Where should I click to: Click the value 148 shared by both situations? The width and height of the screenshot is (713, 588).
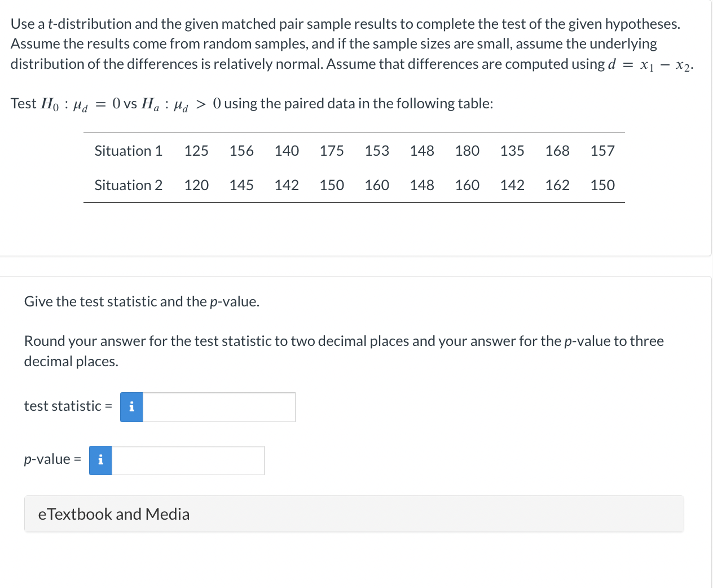[422, 151]
